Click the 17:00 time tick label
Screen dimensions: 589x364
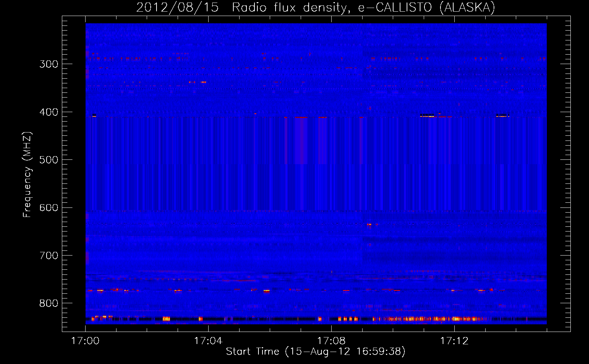click(85, 341)
